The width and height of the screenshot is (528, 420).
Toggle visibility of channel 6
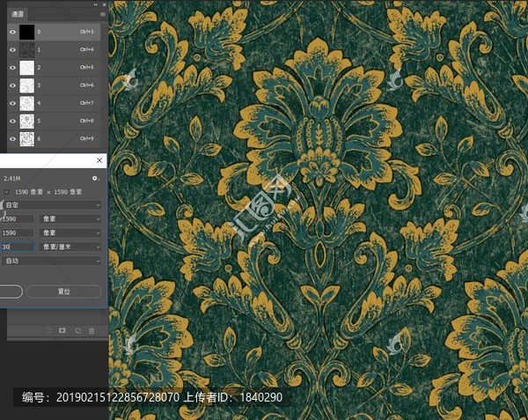tap(13, 139)
